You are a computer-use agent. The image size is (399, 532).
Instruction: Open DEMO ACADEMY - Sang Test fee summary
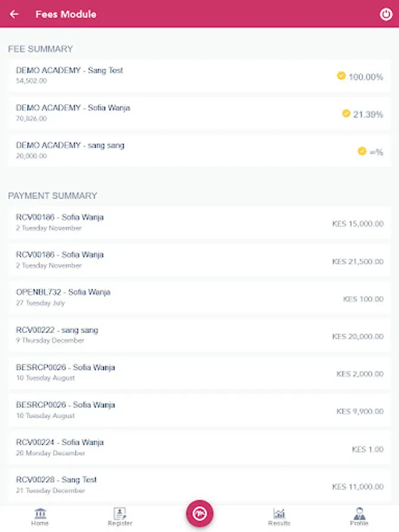click(x=199, y=76)
